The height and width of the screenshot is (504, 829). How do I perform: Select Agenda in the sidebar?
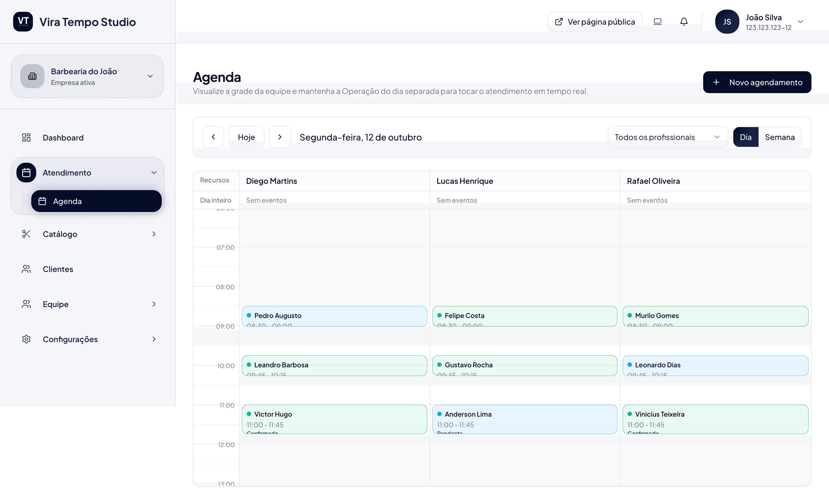tap(96, 201)
